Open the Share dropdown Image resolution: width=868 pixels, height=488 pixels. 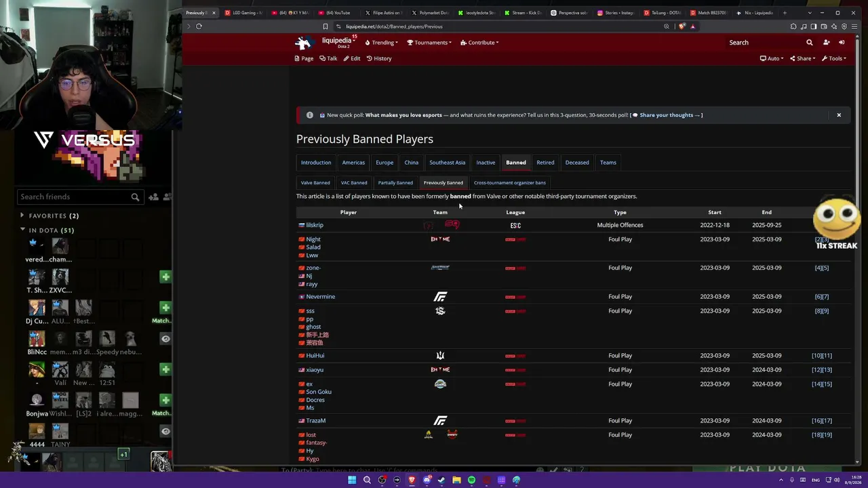[x=803, y=58]
